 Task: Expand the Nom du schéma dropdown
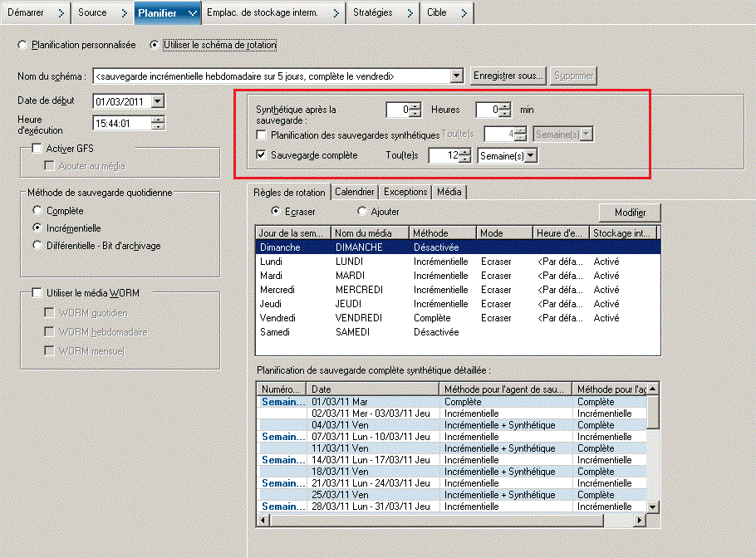(x=455, y=76)
